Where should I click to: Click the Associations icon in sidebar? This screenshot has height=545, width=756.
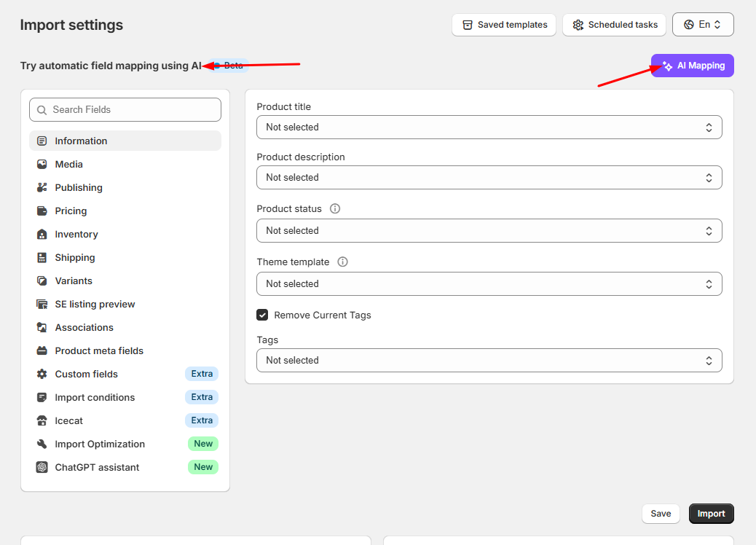[x=42, y=327]
